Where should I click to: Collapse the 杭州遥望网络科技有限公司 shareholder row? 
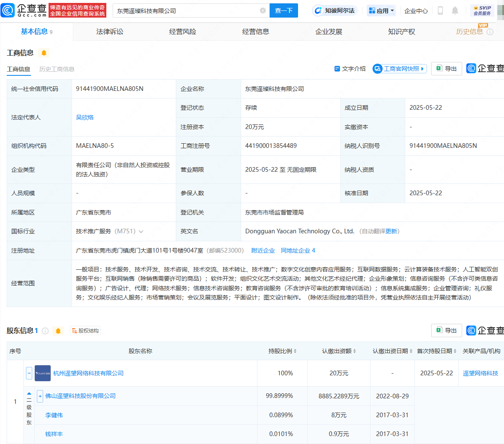pos(29,373)
